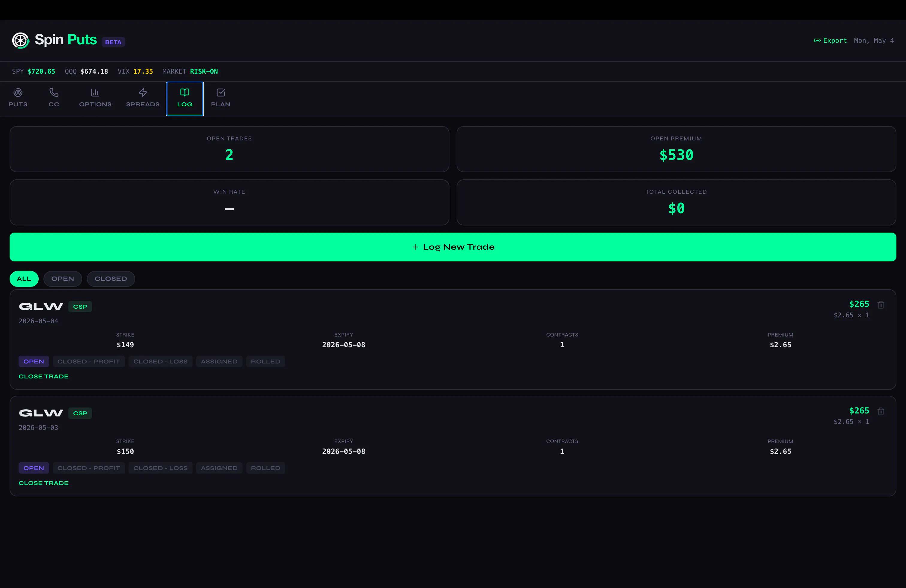906x588 pixels.
Task: Mark $149 strike trade as Assigned
Action: click(219, 361)
